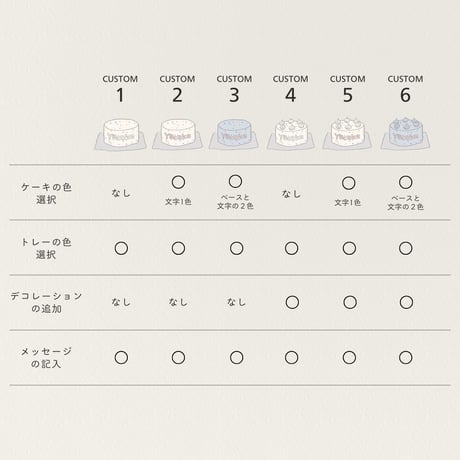Click the CUSTOM 1 column heading
460x460 pixels.
(x=120, y=89)
